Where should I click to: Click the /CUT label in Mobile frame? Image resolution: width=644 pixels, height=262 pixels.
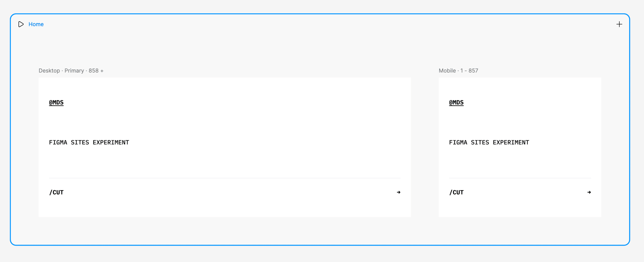(x=456, y=192)
